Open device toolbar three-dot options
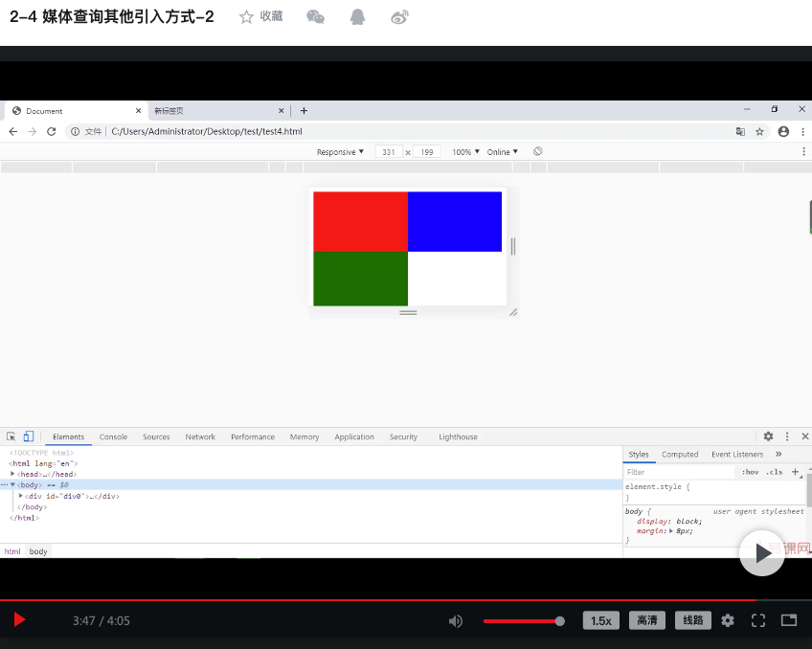This screenshot has width=812, height=649. (803, 151)
